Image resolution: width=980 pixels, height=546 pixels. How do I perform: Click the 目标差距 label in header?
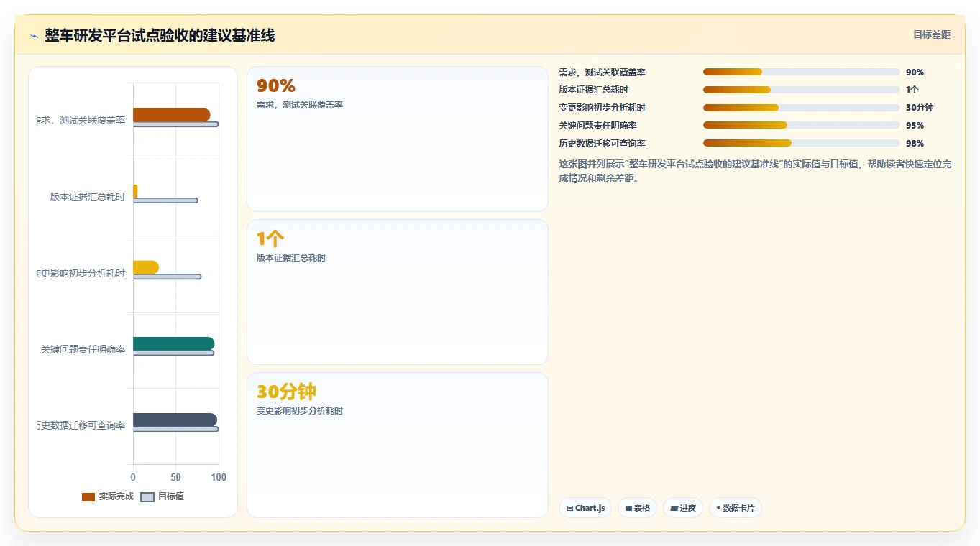931,34
